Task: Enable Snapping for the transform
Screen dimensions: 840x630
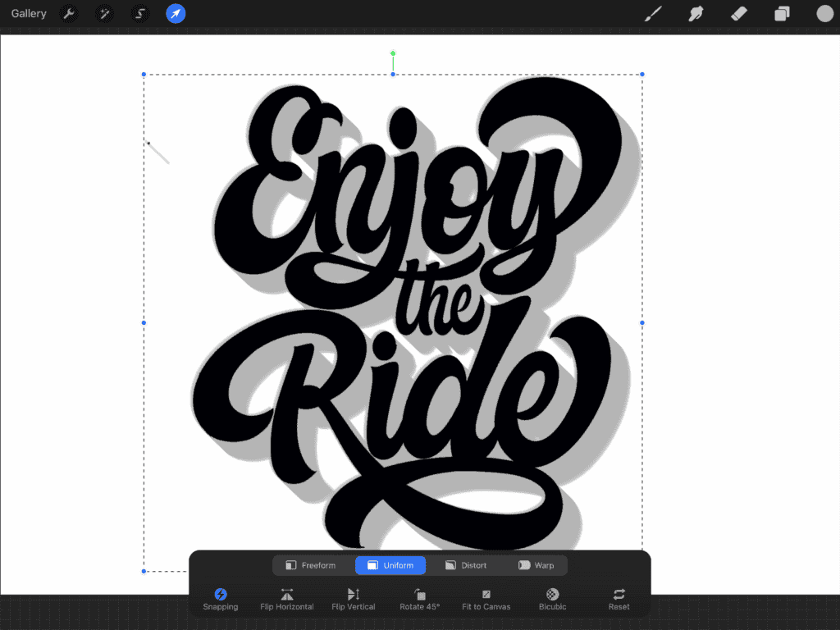Action: coord(220,598)
